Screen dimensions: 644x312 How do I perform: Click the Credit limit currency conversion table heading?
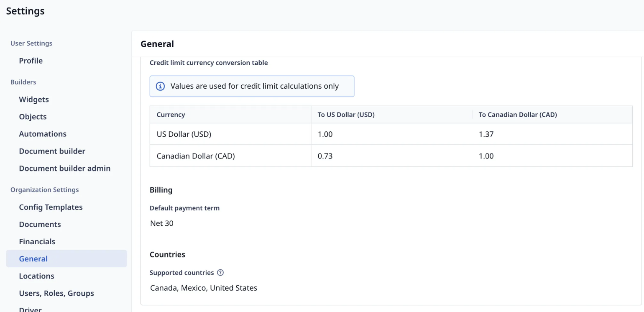coord(209,63)
